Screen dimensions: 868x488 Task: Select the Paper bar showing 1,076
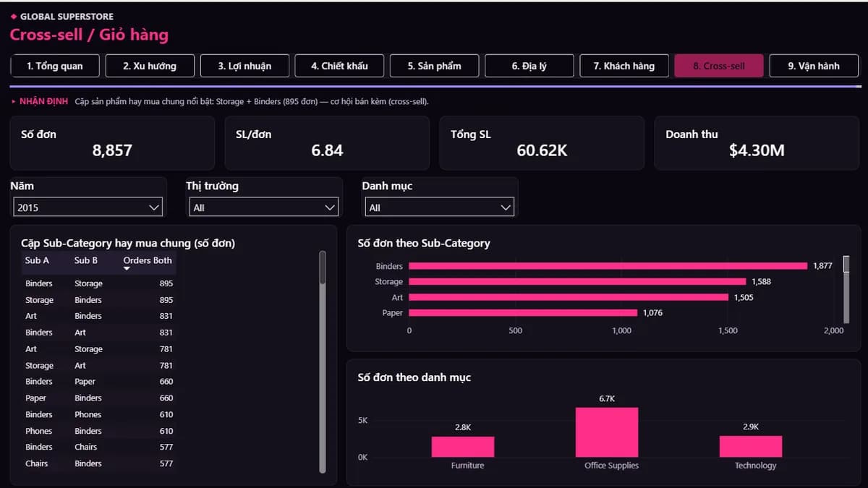[523, 313]
